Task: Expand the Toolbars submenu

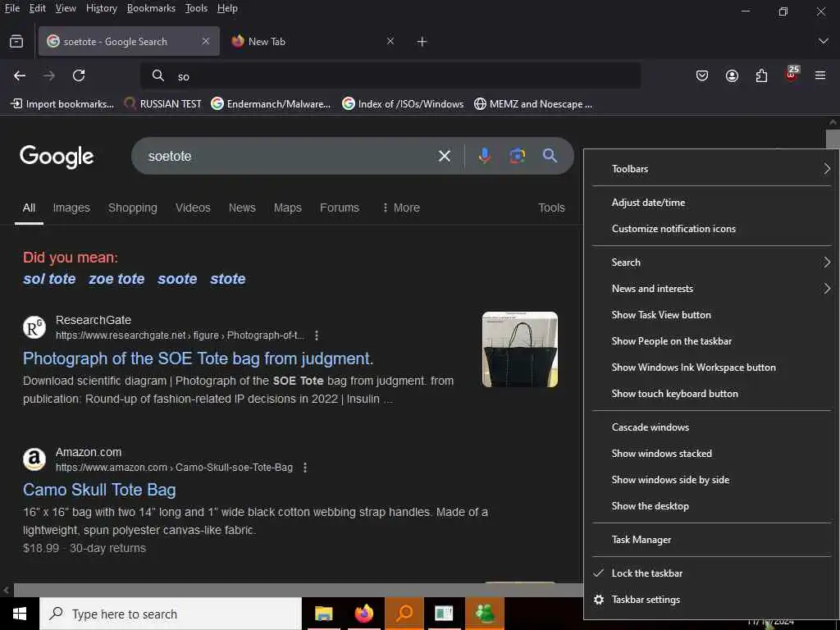Action: (x=711, y=169)
